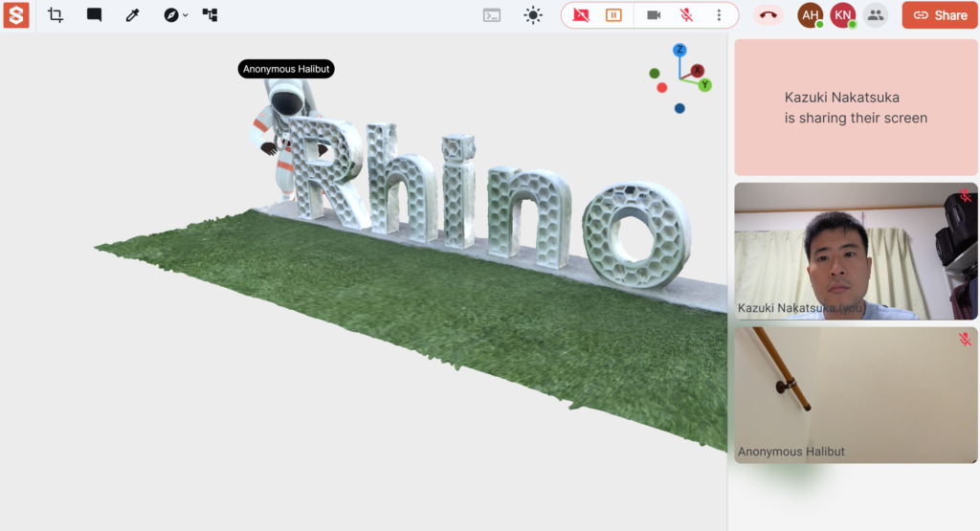Stop screen sharing with crossed screen icon
The image size is (980, 531).
click(x=581, y=15)
